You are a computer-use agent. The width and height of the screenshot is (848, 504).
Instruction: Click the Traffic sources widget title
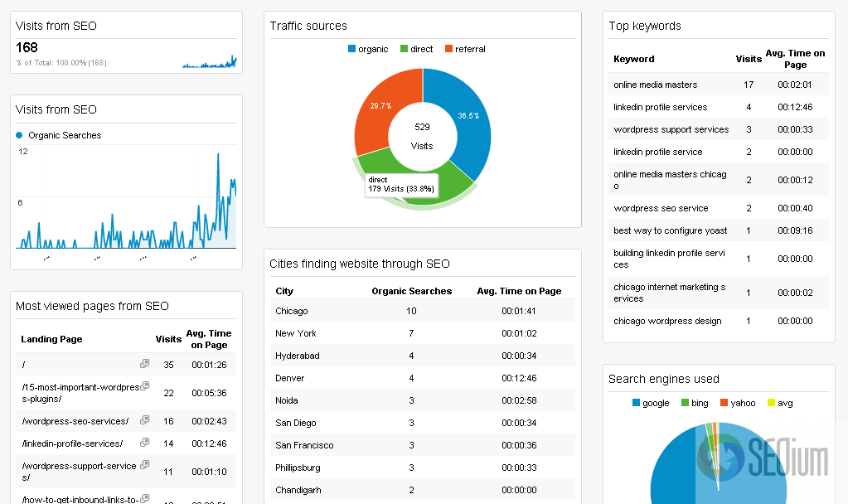(x=308, y=26)
